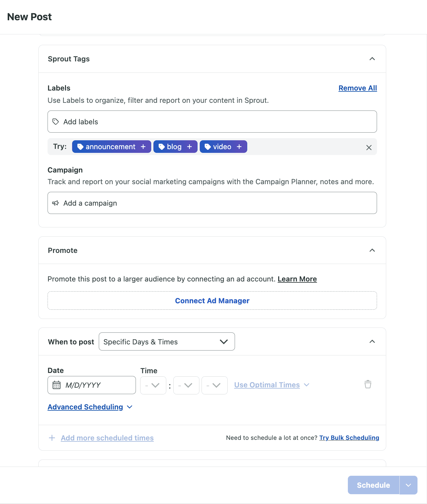The height and width of the screenshot is (504, 427).
Task: Click the trash icon to delete scheduled time
Action: coord(368,385)
